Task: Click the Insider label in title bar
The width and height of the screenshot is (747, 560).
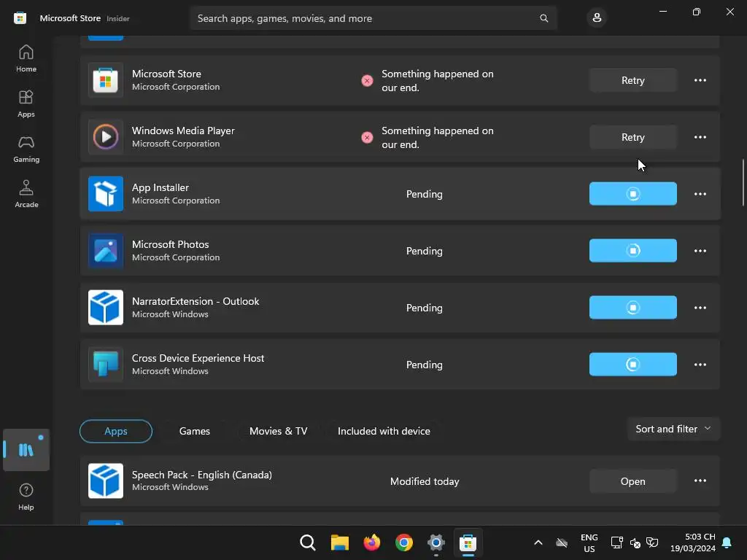Action: click(117, 18)
